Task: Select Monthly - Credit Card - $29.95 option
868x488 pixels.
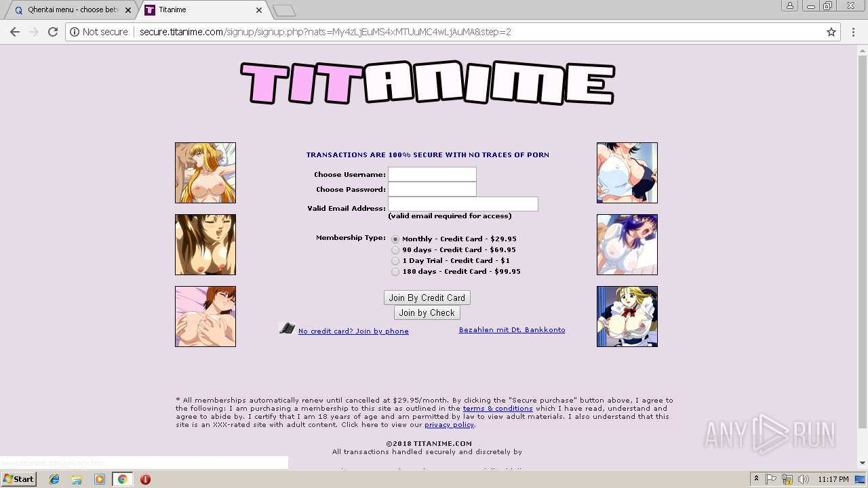Action: pos(395,239)
